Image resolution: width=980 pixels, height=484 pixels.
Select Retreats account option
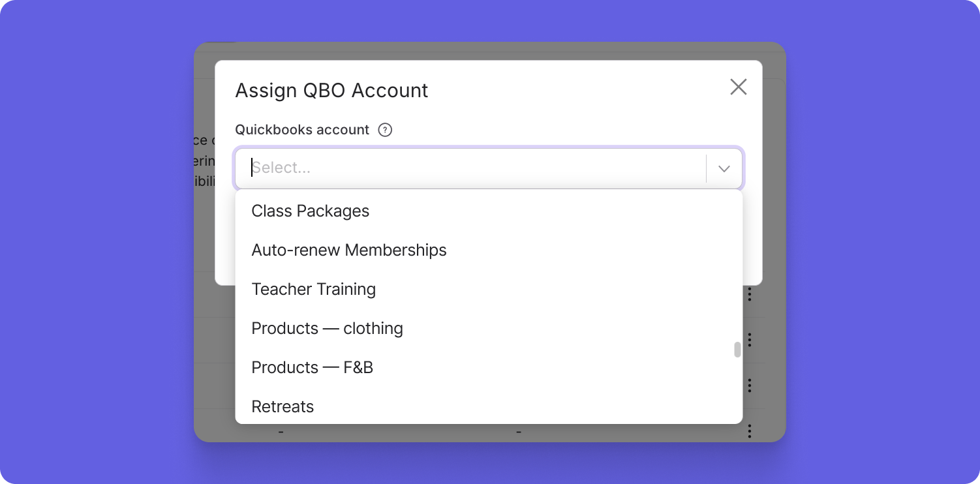[x=489, y=406]
